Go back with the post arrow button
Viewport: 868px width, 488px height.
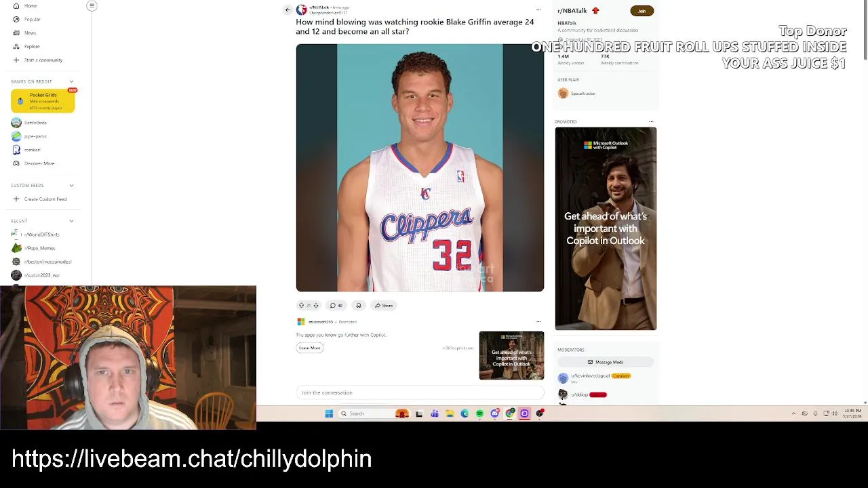tap(288, 9)
